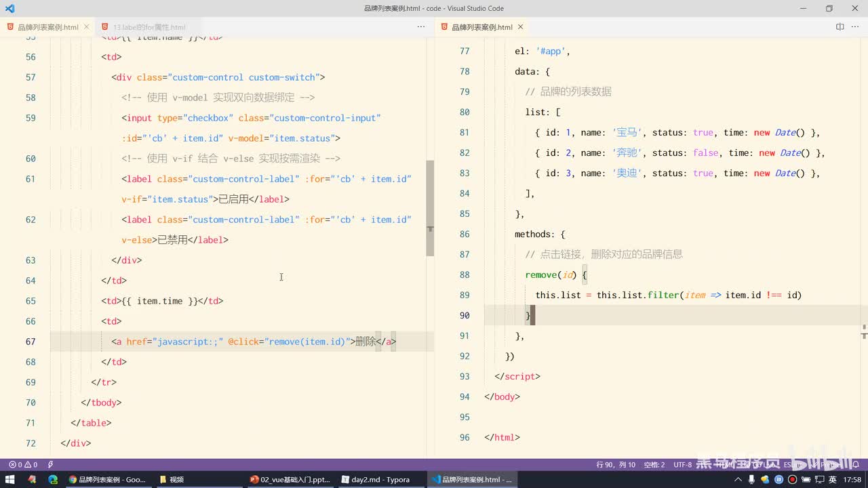
Task: Open Microsoft Edge from the taskbar
Action: pyautogui.click(x=53, y=479)
